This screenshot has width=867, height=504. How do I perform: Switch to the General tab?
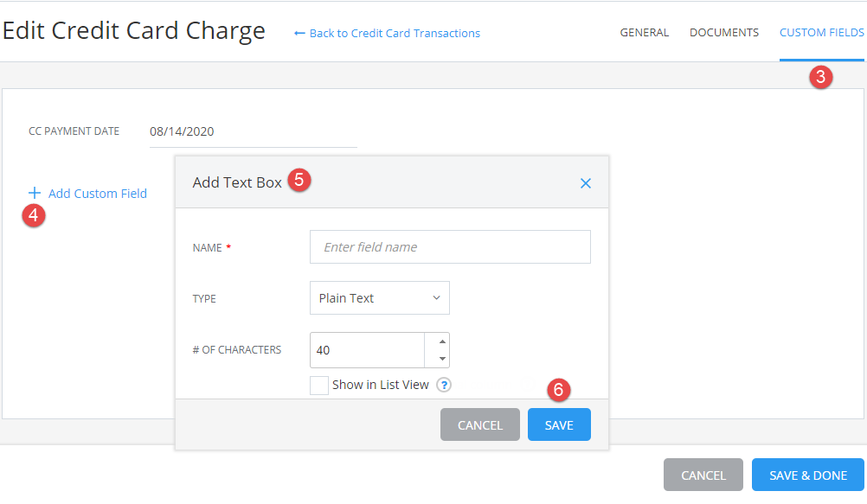pos(644,32)
